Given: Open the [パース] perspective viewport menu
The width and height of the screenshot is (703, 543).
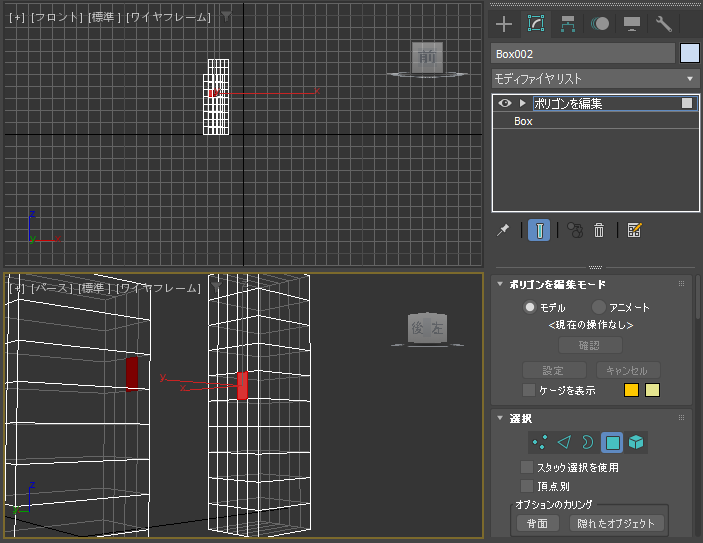Looking at the screenshot, I should click(52, 288).
